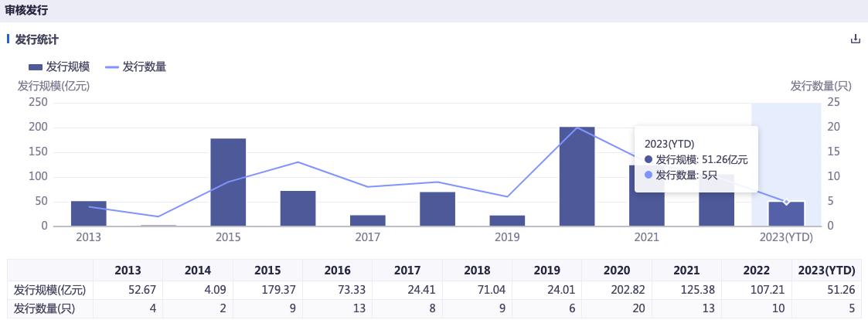Viewport: 868px width, 320px height.
Task: Click the 2020 count cell showing 20
Action: point(638,308)
